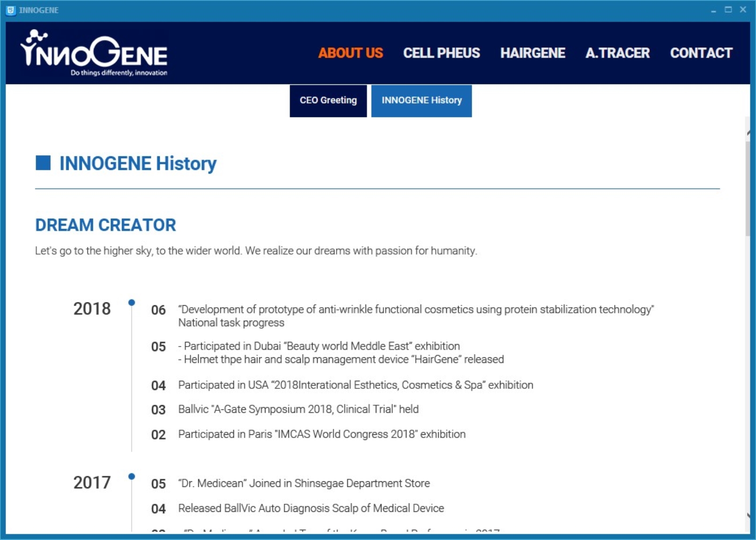Screen dimensions: 756x540
Task: Click the Ballvic A-Gate Symposium 2018 entry
Action: [x=298, y=409]
